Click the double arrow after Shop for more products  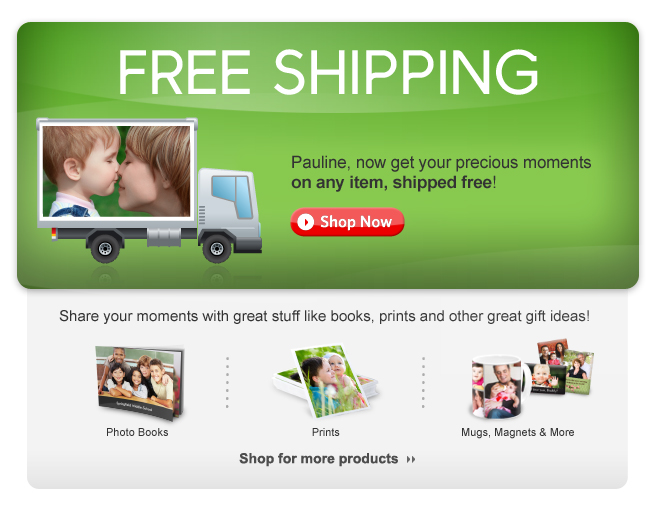click(411, 460)
